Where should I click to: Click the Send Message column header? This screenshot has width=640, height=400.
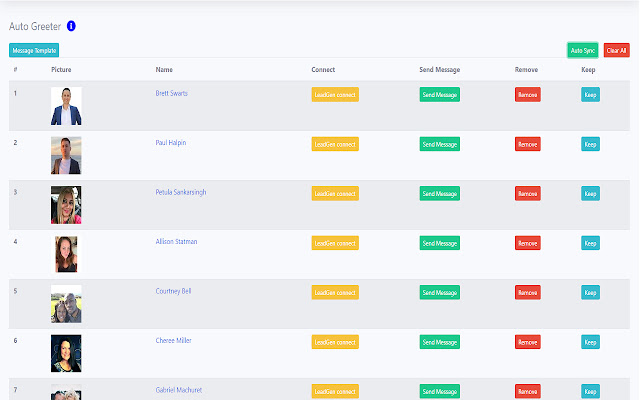coord(440,69)
